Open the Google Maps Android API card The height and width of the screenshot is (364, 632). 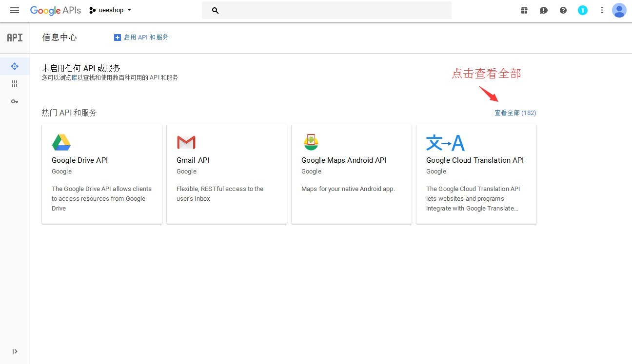(352, 174)
